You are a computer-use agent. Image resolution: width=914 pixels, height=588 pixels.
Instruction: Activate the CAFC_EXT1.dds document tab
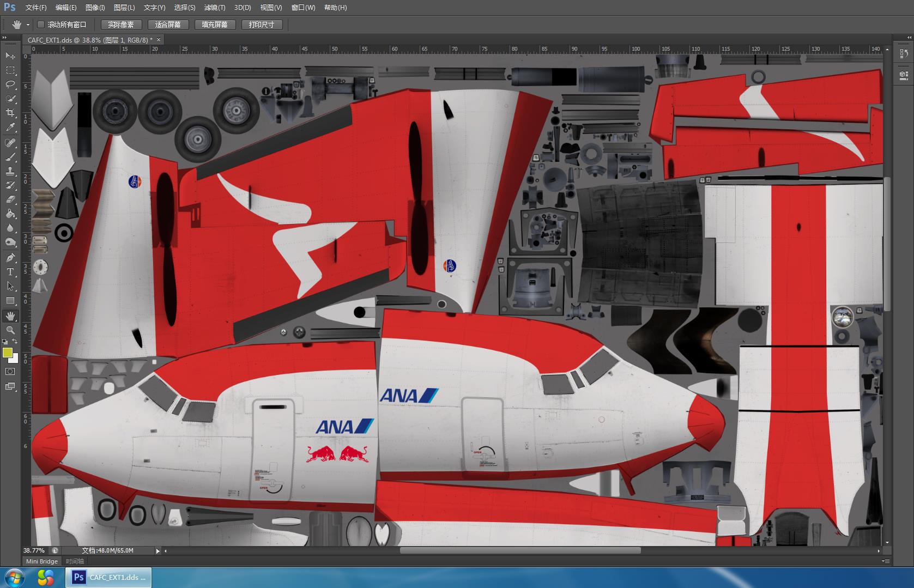click(x=90, y=40)
